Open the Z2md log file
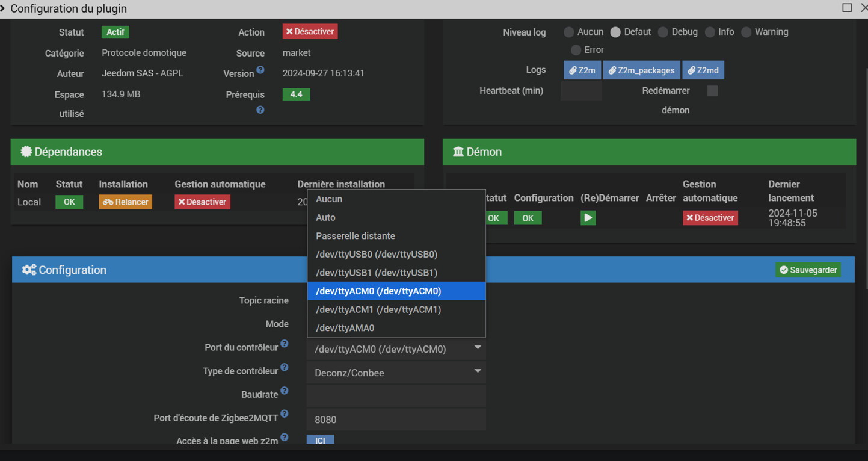 pyautogui.click(x=703, y=70)
